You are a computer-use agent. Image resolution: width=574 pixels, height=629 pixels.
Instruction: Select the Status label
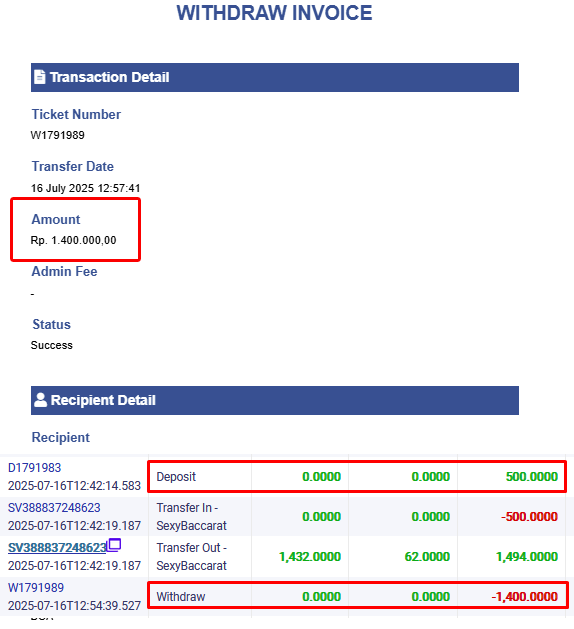51,324
